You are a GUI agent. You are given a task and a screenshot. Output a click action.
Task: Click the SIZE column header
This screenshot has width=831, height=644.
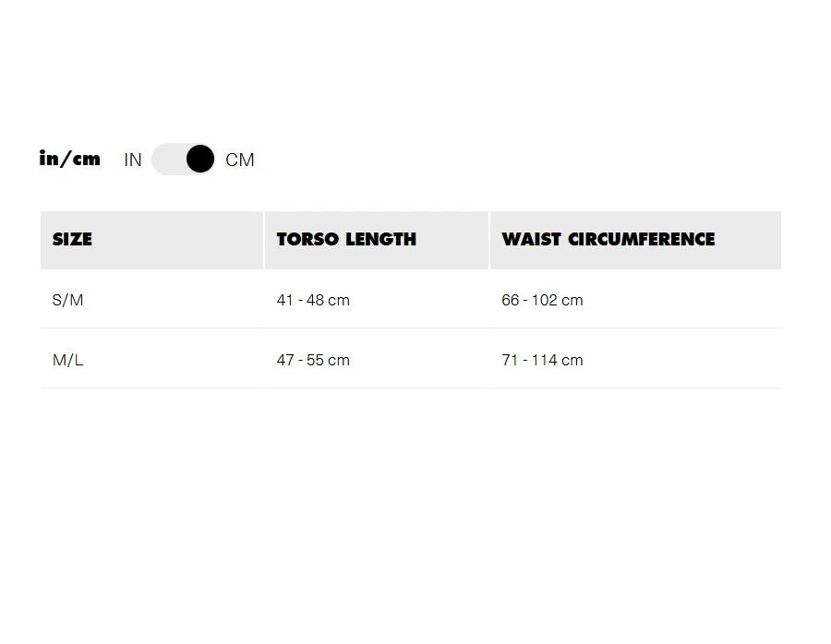[72, 239]
